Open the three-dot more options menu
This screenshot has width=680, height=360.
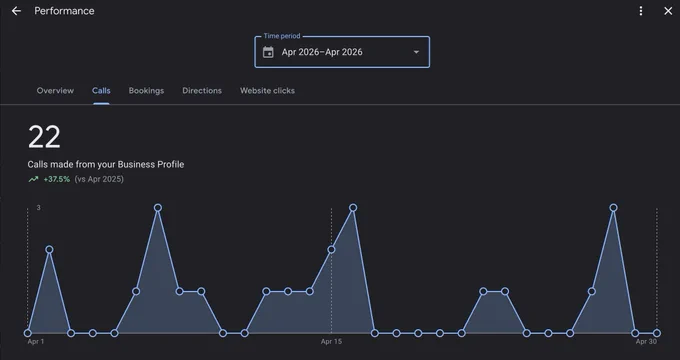coord(641,11)
